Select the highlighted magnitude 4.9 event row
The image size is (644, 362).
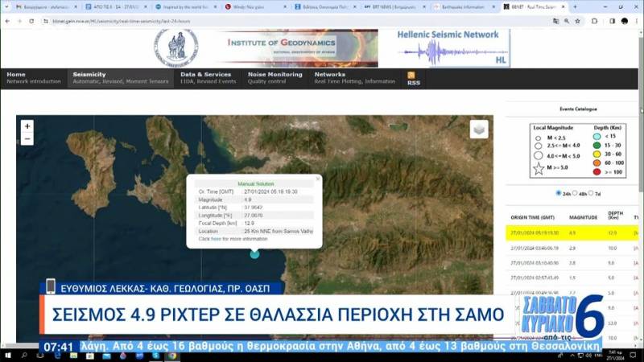pos(572,232)
